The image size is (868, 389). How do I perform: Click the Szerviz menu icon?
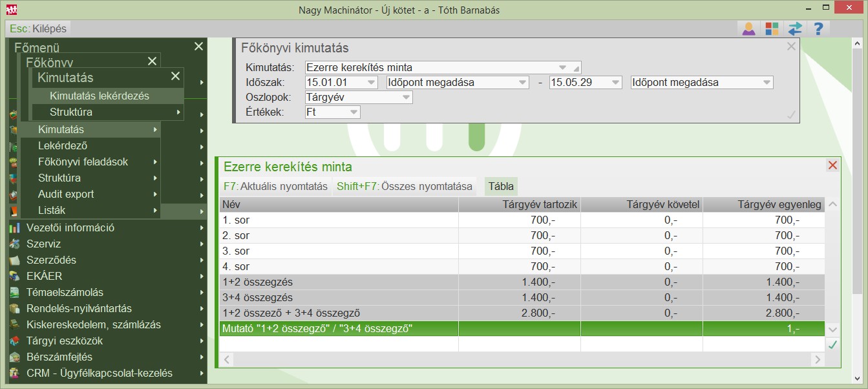14,244
